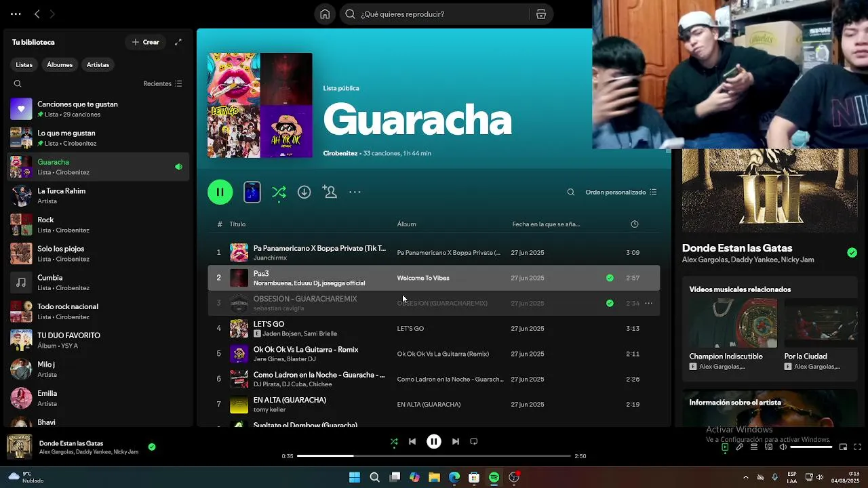The image size is (868, 488).
Task: Open the mini player
Action: tap(843, 447)
